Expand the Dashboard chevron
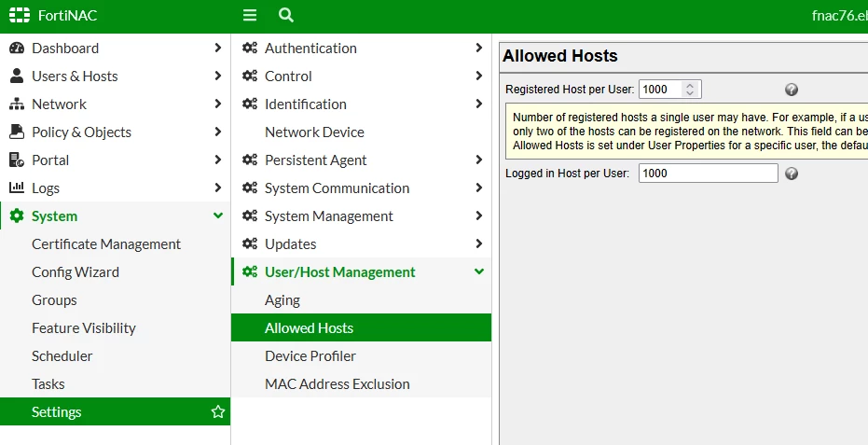Screen dimensions: 868x445 click(217, 49)
